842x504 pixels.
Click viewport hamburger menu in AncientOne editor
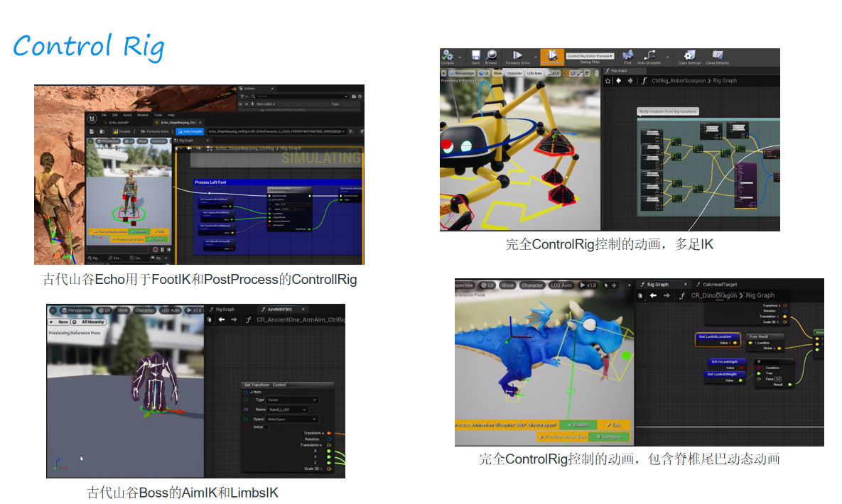pyautogui.click(x=53, y=311)
